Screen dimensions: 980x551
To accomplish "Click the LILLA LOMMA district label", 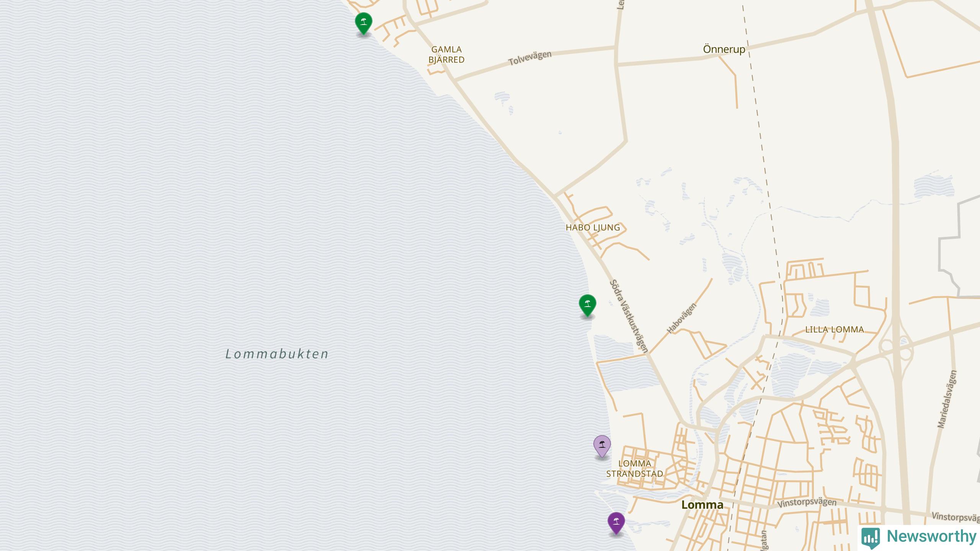I will coord(835,329).
